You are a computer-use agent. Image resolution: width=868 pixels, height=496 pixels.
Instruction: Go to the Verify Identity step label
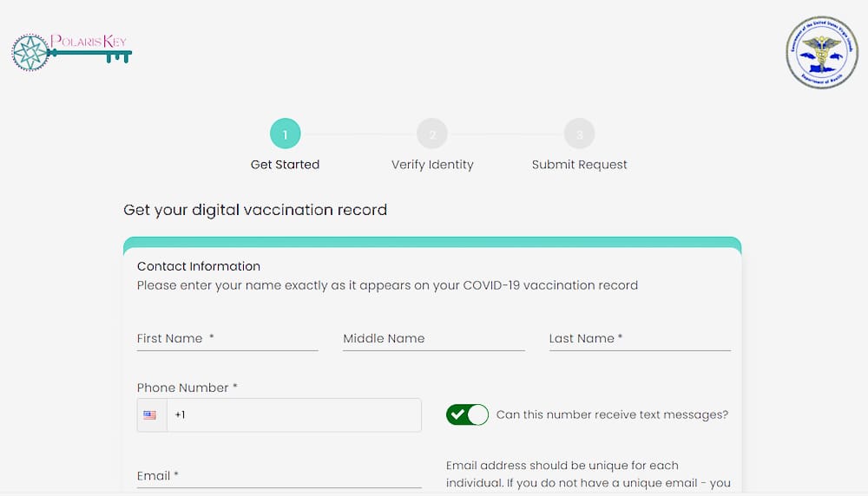coord(432,165)
